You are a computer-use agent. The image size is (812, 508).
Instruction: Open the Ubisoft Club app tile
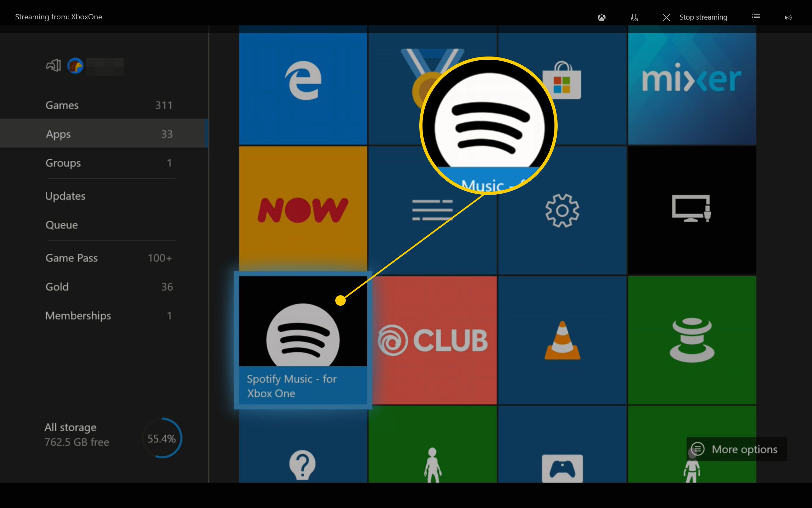[x=433, y=340]
